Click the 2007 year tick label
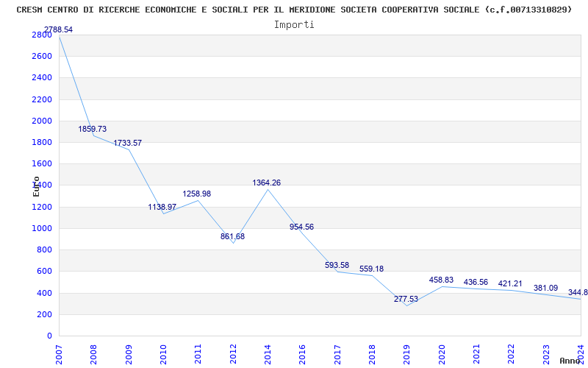Image resolution: width=588 pixels, height=368 pixels. tap(59, 354)
